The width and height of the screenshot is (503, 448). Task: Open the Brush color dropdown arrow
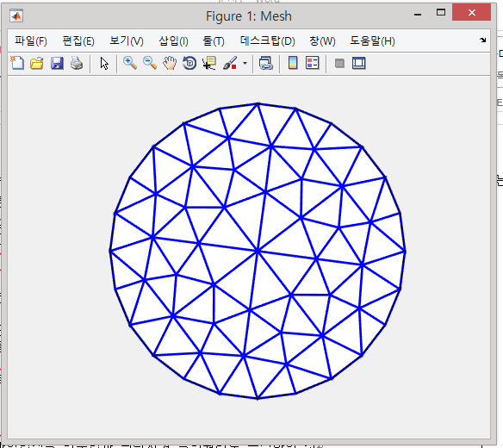pyautogui.click(x=245, y=63)
